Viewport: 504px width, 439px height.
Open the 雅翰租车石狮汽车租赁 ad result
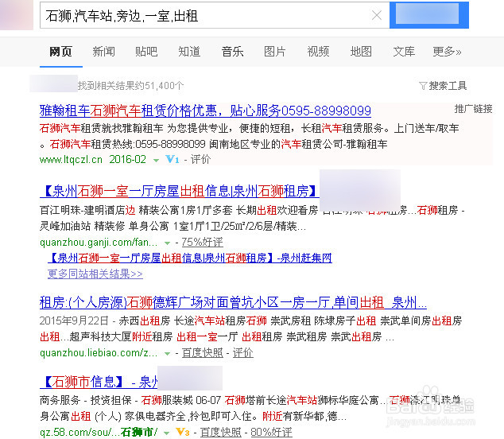pos(205,111)
